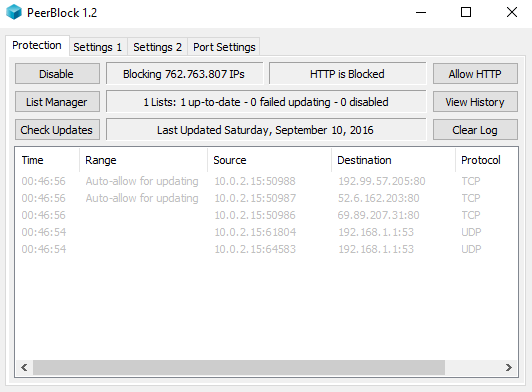Click the horizontal scrollbar thumb
Image resolution: width=532 pixels, height=392 pixels.
click(239, 368)
